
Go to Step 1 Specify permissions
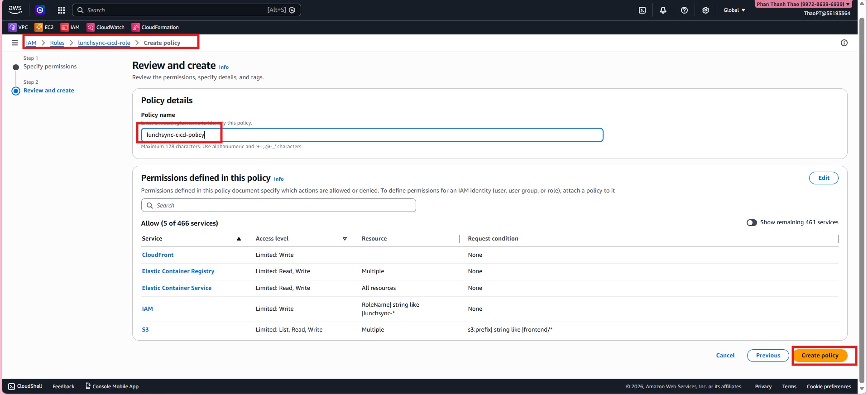(50, 67)
